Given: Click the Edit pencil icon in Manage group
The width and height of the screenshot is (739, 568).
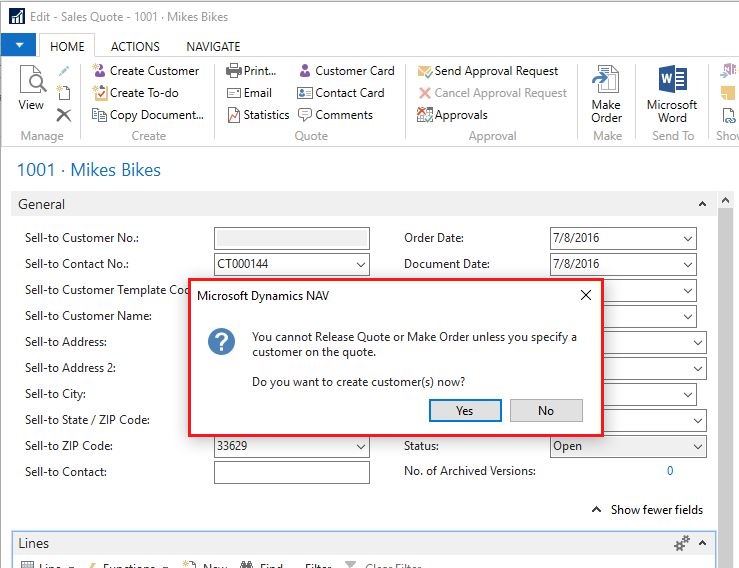Looking at the screenshot, I should (64, 71).
